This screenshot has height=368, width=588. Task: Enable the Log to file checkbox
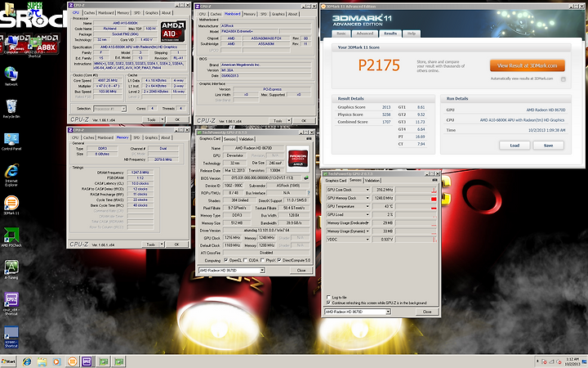[x=328, y=297]
